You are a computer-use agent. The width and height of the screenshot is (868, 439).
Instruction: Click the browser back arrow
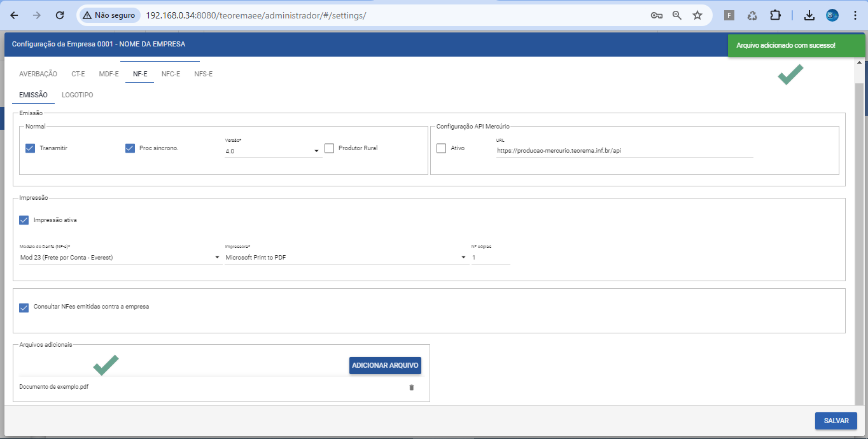coord(14,15)
